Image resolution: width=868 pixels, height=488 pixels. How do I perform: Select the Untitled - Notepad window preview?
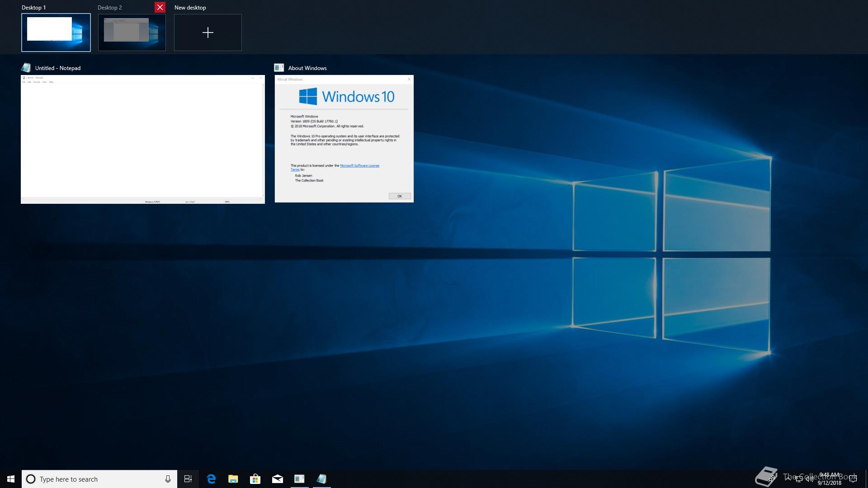point(143,139)
